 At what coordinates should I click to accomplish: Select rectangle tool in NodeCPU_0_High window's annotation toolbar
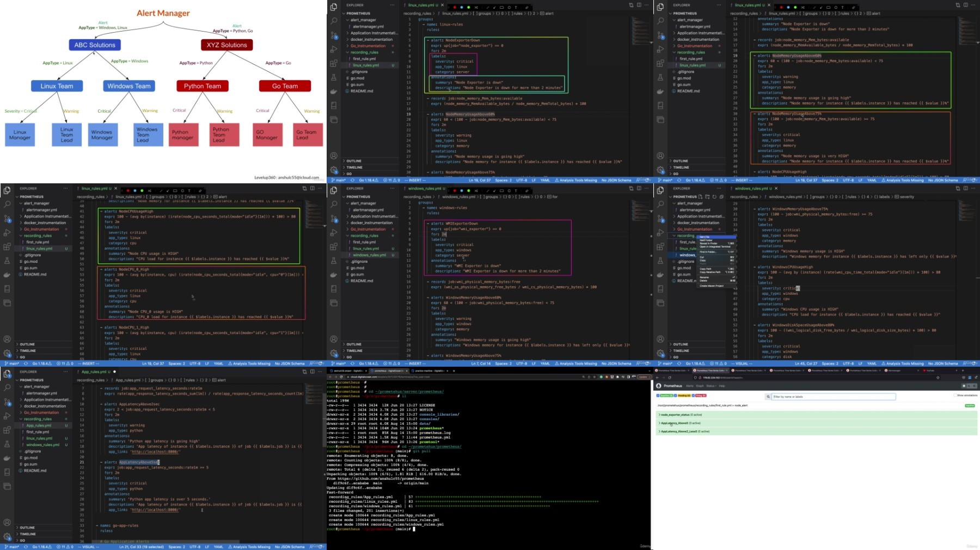coord(175,190)
